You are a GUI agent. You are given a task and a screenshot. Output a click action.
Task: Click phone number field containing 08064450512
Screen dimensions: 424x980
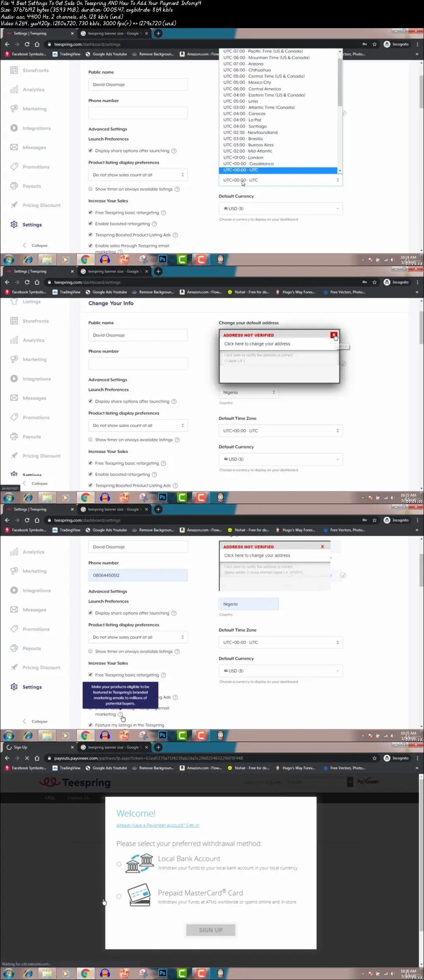point(138,575)
